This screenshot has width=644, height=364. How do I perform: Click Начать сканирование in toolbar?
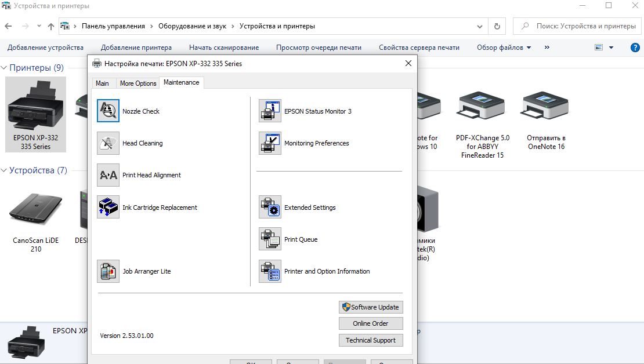click(x=224, y=48)
